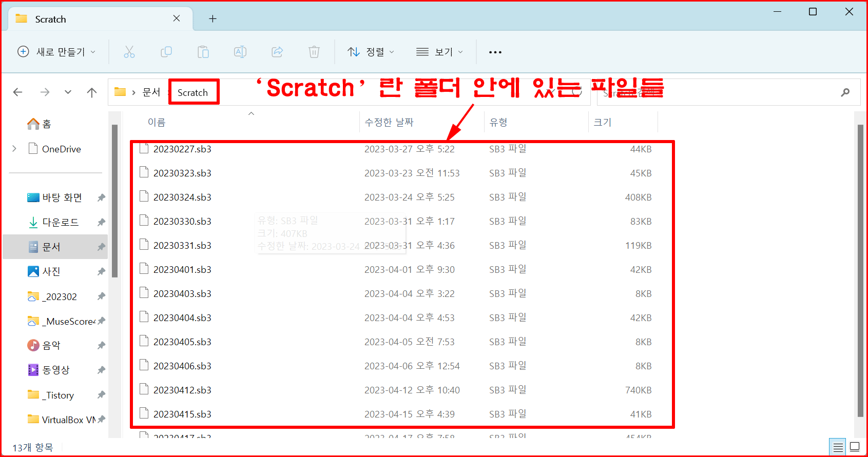Click the Delete trash icon

click(x=314, y=52)
